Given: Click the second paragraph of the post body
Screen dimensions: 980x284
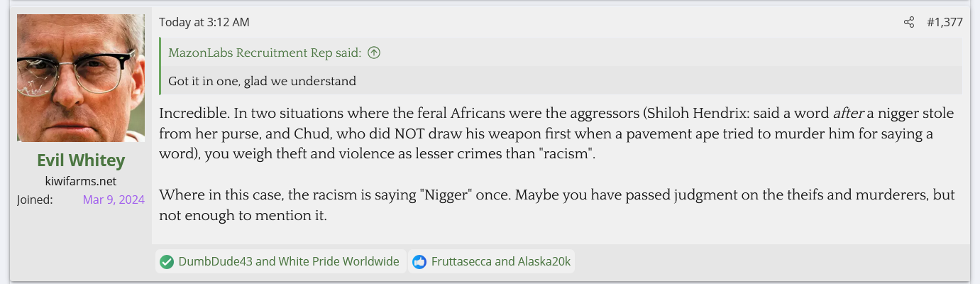Looking at the screenshot, I should pos(557,205).
